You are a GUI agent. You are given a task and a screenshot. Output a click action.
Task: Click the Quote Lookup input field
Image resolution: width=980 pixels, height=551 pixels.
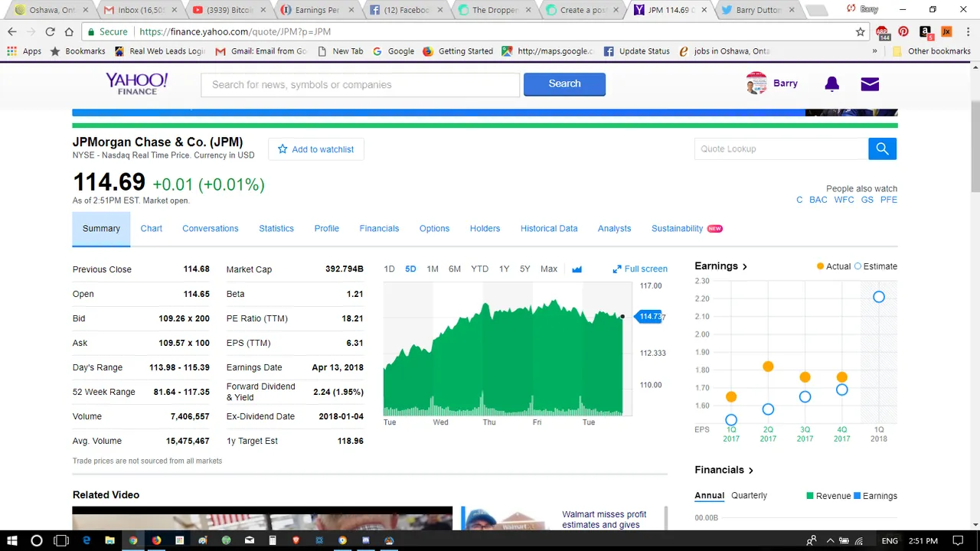[782, 148]
